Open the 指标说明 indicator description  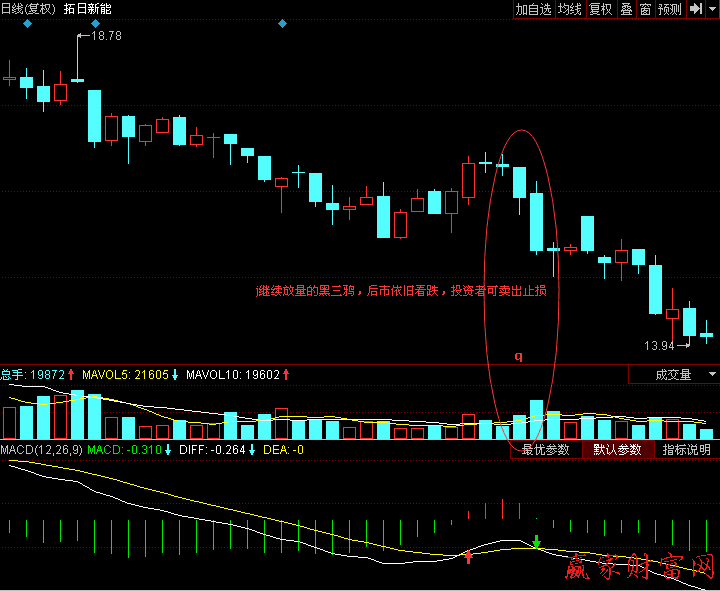(687, 450)
